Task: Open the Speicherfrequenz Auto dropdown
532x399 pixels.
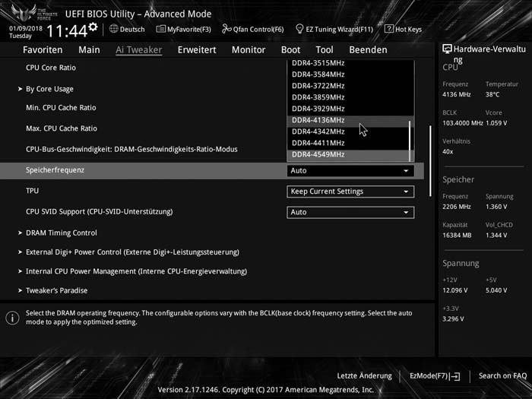Action: 350,171
